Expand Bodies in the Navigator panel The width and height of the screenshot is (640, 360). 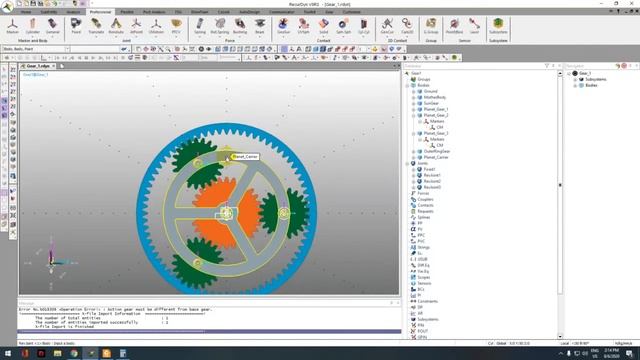coord(575,85)
